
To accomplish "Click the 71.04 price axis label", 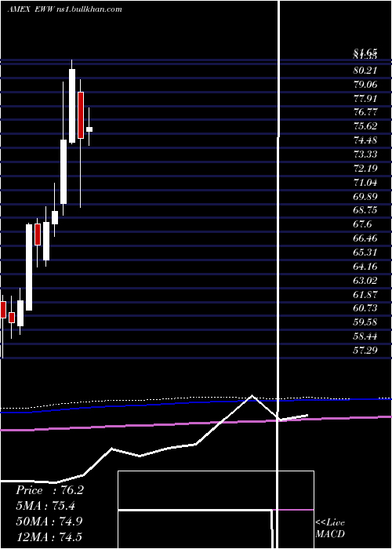I will [365, 183].
